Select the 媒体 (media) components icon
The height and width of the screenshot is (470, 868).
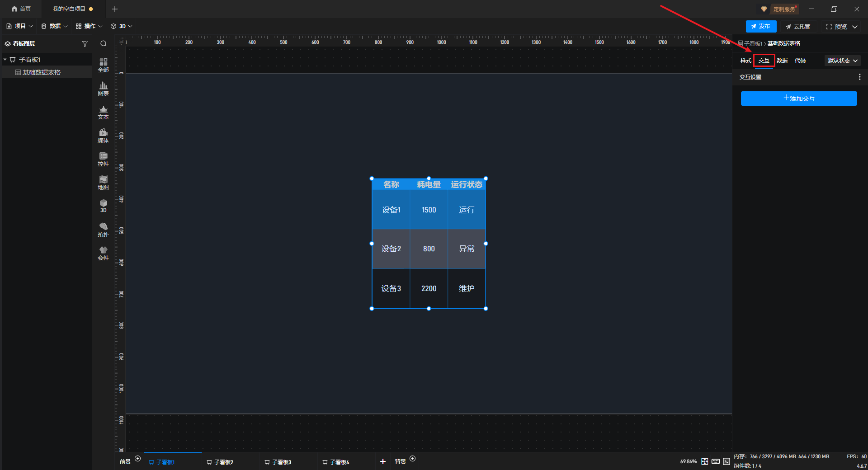pos(103,136)
